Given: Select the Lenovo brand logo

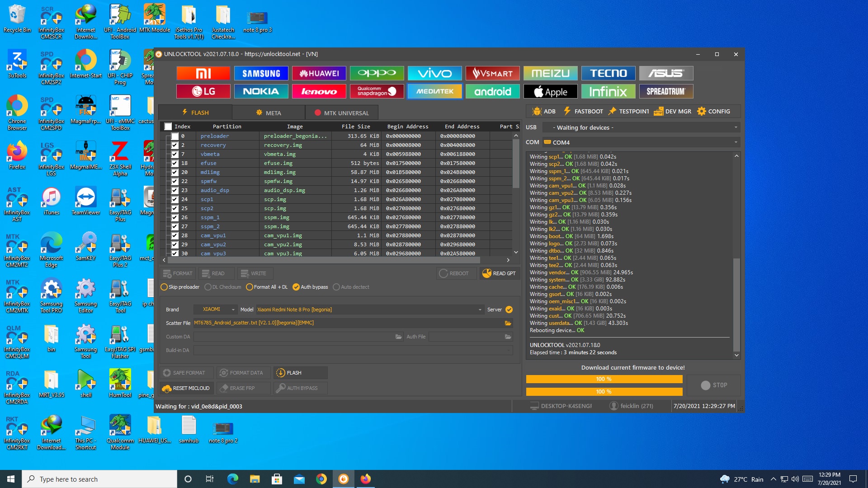Looking at the screenshot, I should coord(319,91).
